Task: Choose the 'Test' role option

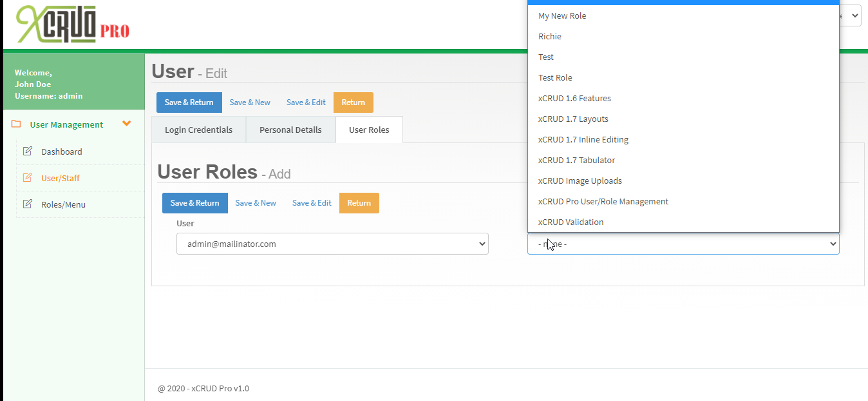Action: tap(683, 57)
